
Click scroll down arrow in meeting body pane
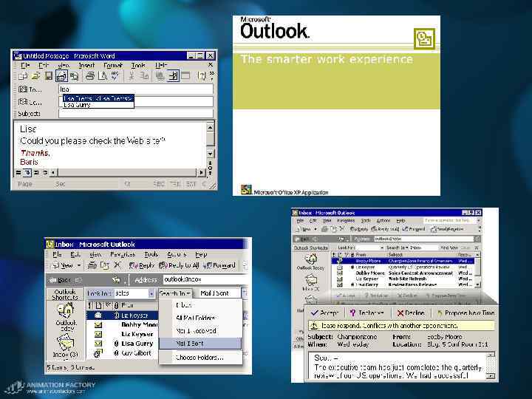coord(491,376)
